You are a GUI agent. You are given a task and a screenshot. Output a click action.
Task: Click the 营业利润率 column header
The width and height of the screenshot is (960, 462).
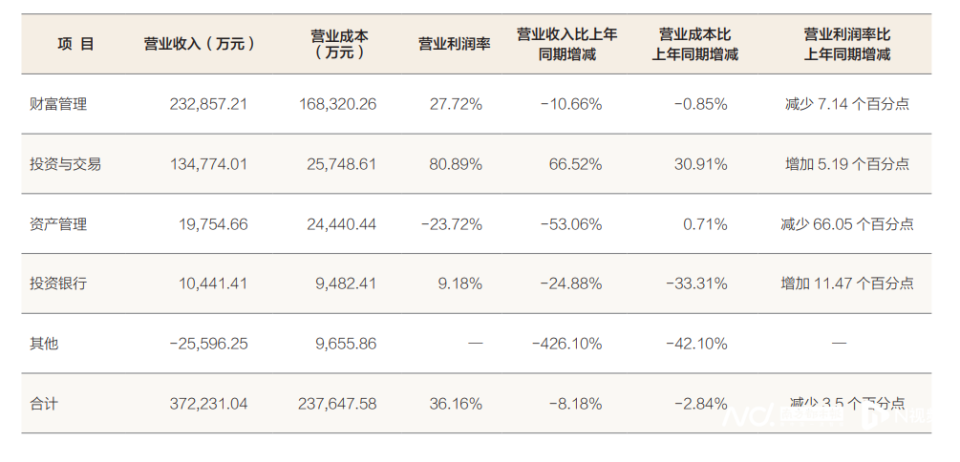[454, 44]
